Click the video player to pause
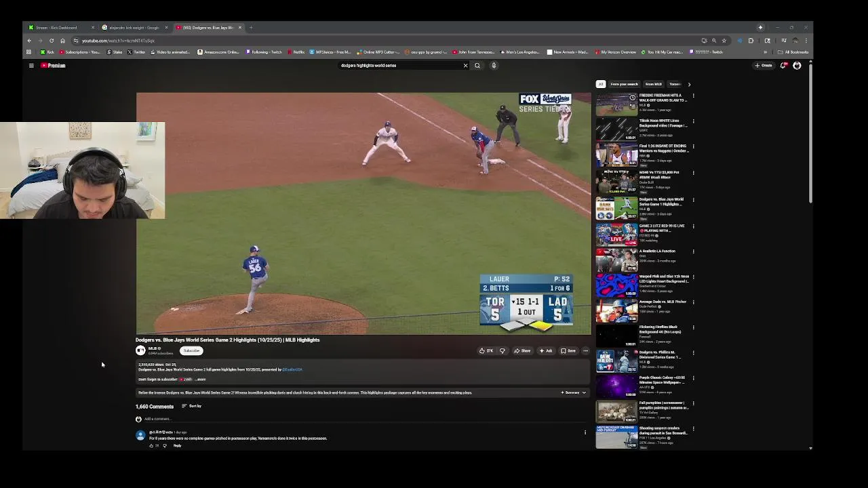This screenshot has height=488, width=868. pyautogui.click(x=363, y=213)
